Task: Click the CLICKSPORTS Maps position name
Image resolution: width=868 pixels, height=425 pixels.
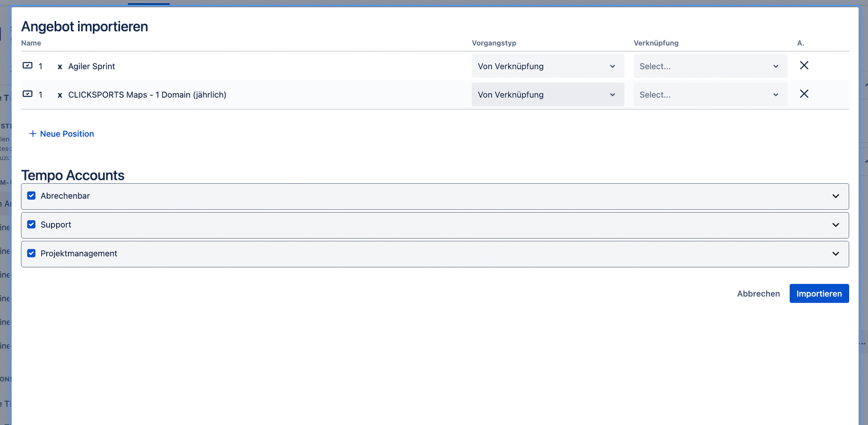Action: click(147, 94)
